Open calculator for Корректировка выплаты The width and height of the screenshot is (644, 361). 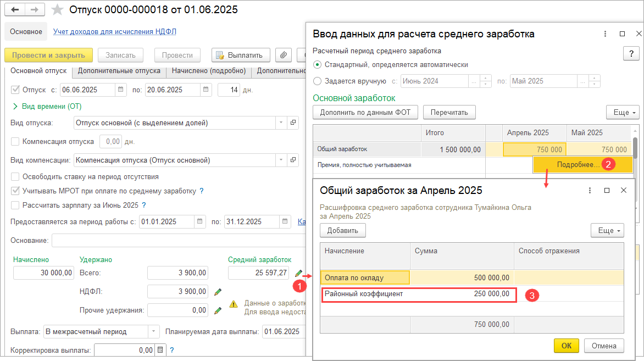pyautogui.click(x=160, y=351)
